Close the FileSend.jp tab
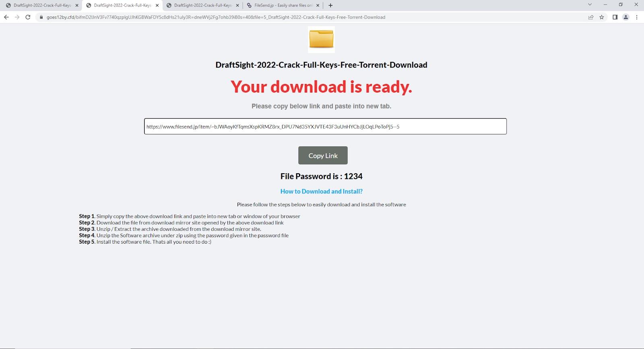 click(318, 5)
